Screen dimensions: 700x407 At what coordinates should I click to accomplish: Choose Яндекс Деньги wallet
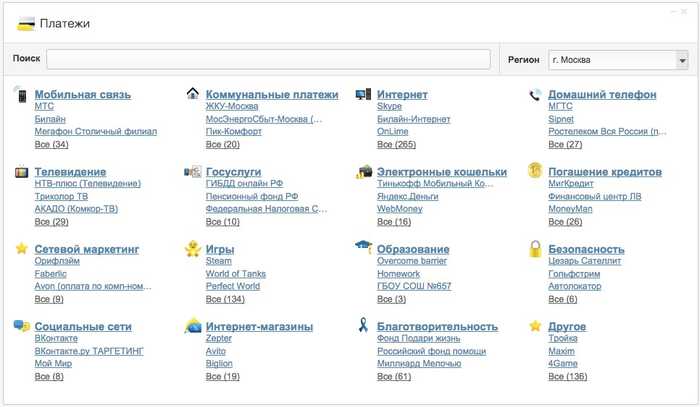(x=408, y=196)
